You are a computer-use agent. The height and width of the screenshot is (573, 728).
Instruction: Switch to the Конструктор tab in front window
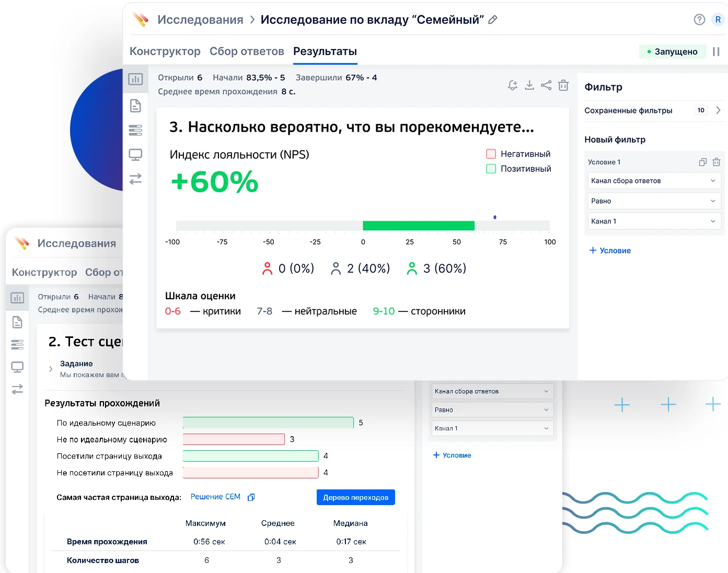click(165, 51)
